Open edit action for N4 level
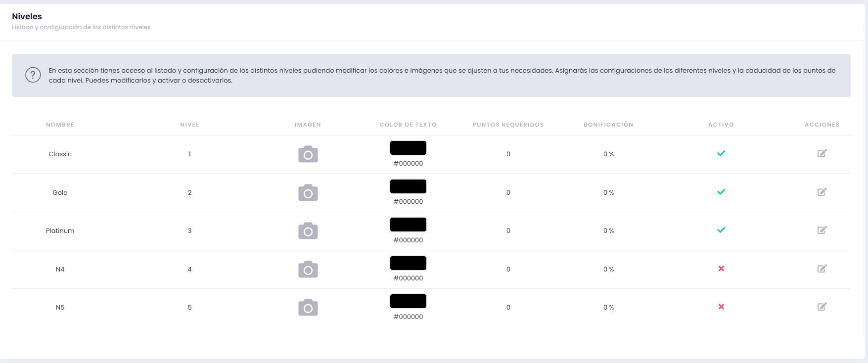868x363 pixels. [822, 269]
